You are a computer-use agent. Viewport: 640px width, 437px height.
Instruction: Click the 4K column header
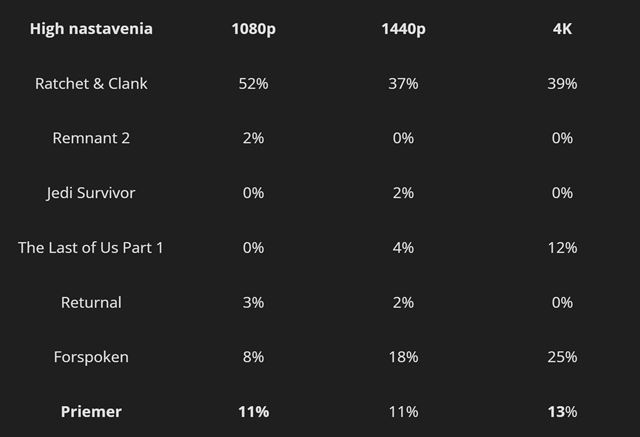click(x=562, y=29)
